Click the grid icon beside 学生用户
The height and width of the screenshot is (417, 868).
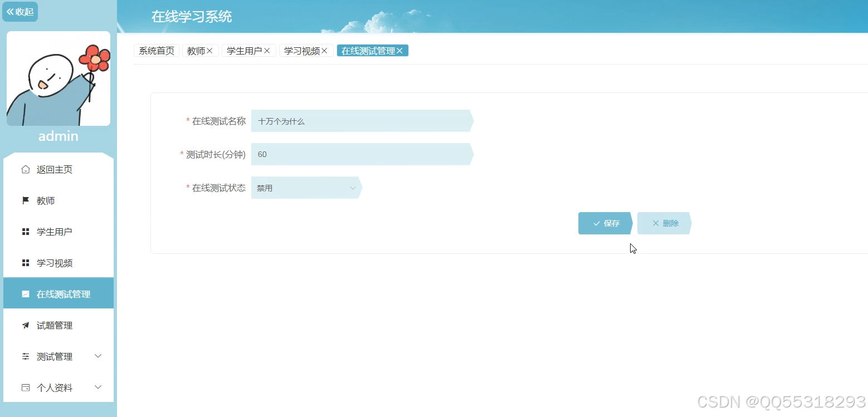[x=25, y=231]
